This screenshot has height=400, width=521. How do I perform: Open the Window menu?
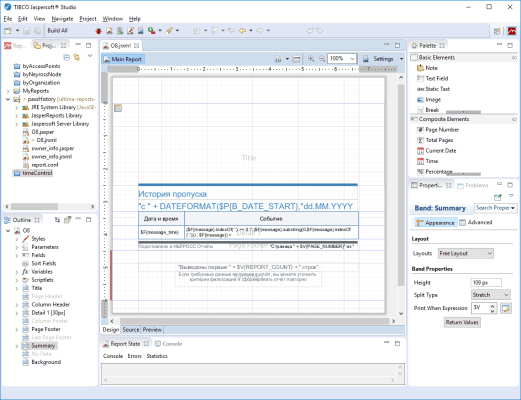112,19
